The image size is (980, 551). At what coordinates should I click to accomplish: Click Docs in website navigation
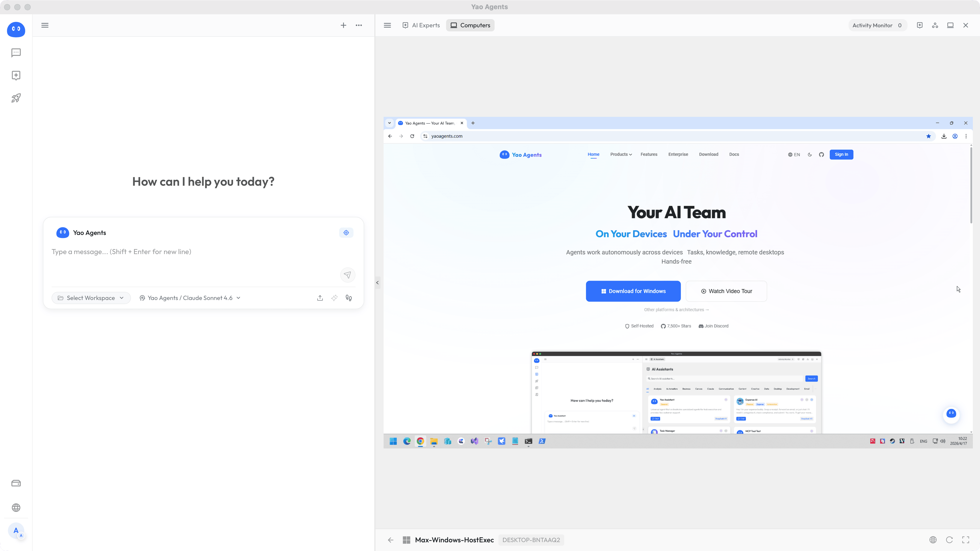[734, 154]
